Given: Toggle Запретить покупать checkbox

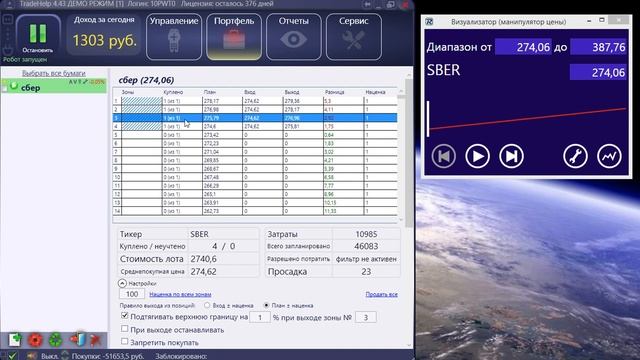Looking at the screenshot, I should [124, 341].
